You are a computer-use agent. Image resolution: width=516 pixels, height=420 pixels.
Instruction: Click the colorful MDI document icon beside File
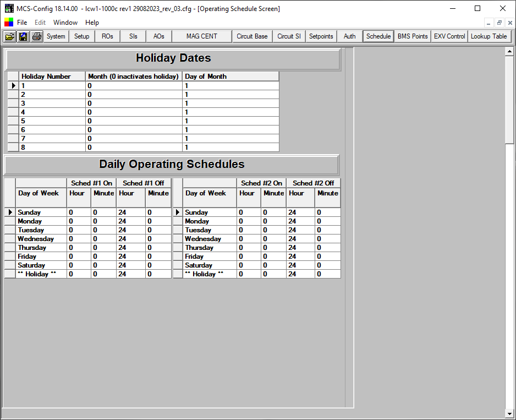[x=9, y=23]
